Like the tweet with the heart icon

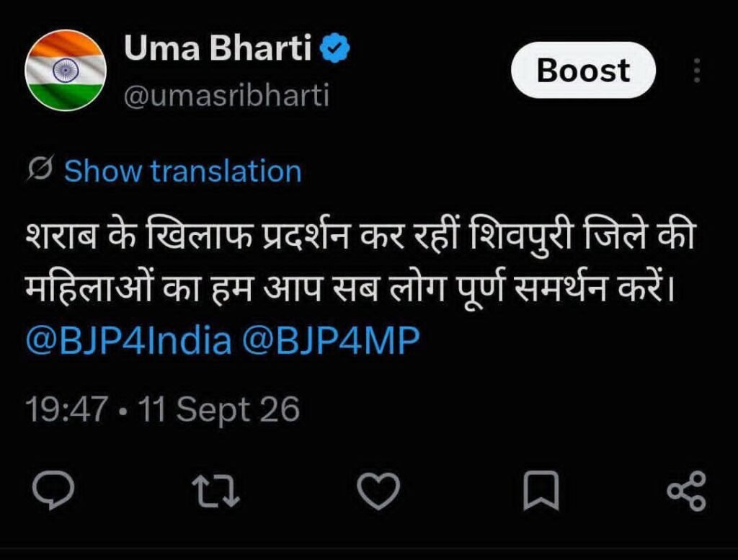378,491
